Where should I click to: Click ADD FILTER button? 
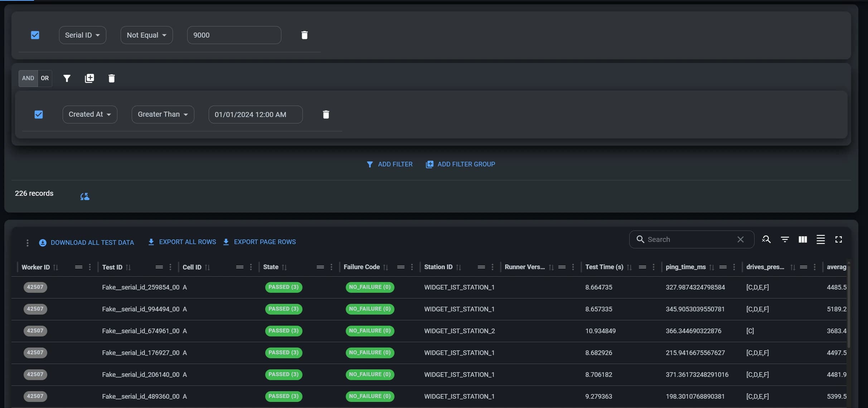[389, 164]
